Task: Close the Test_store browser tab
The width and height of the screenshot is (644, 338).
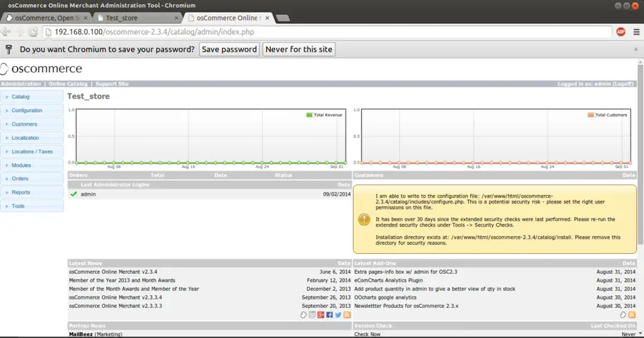Action: point(177,18)
